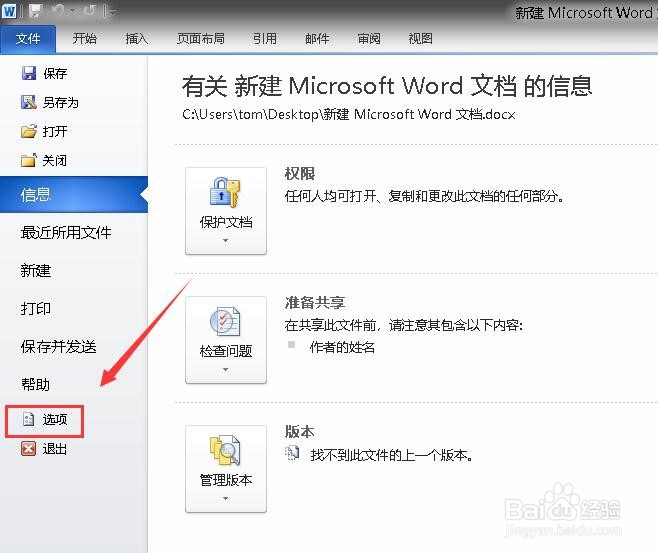Switch to the 引用 ribbon tab
This screenshot has width=658, height=553.
265,39
